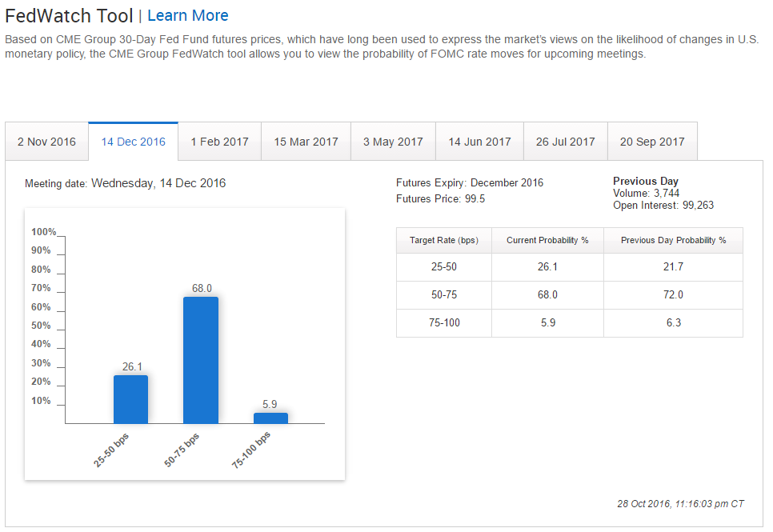Click the Learn More link
This screenshot has width=773, height=532.
pos(188,15)
